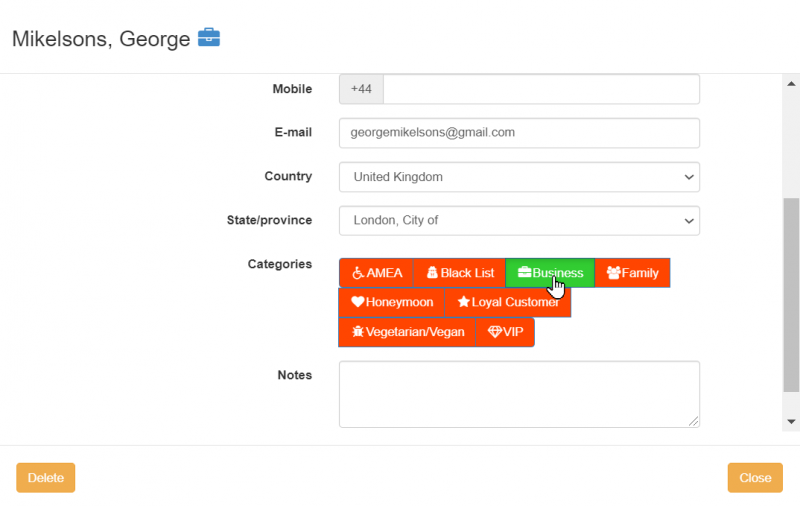Click the briefcase icon beside the guest name
800x506 pixels.
(209, 38)
